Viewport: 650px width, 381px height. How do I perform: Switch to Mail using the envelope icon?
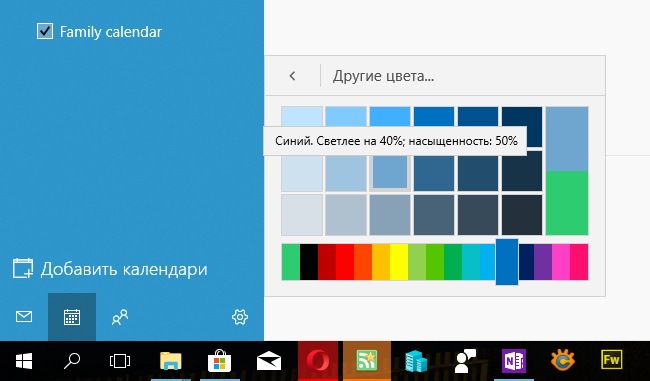(24, 317)
